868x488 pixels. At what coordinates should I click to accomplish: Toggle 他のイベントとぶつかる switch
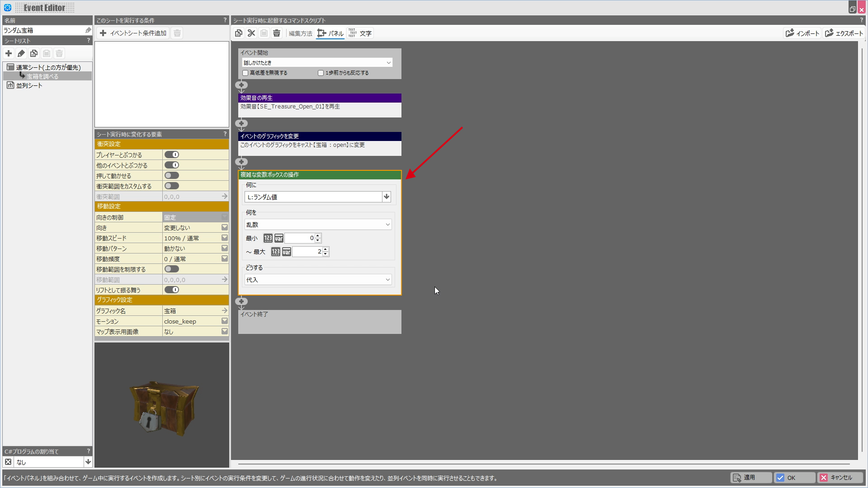pyautogui.click(x=172, y=165)
